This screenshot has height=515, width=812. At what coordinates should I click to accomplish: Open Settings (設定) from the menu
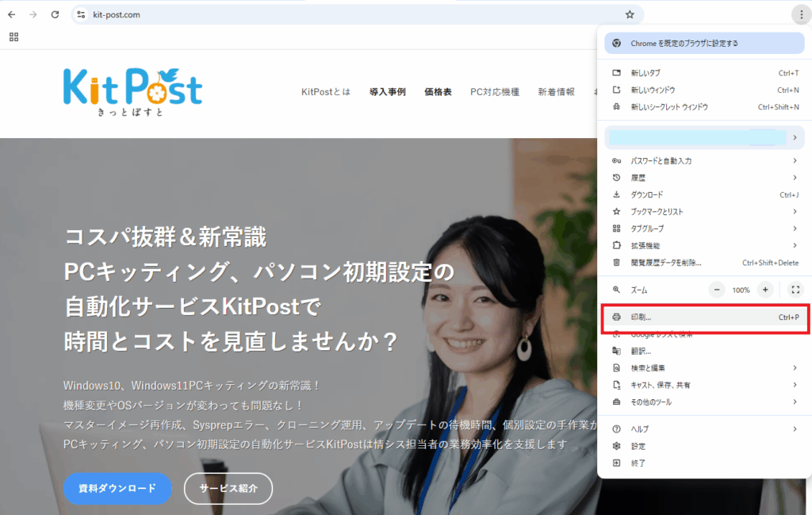point(704,446)
